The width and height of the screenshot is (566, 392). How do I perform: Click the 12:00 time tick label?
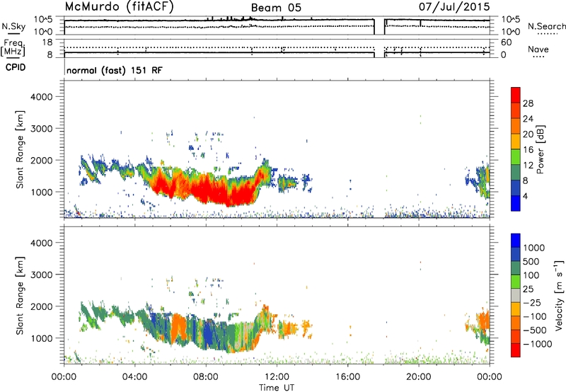(277, 377)
